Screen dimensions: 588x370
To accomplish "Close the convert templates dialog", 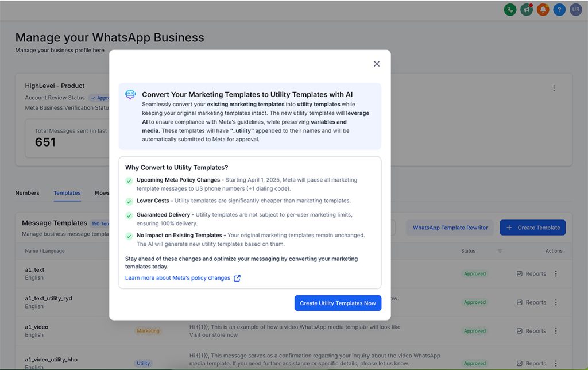I will tap(377, 64).
